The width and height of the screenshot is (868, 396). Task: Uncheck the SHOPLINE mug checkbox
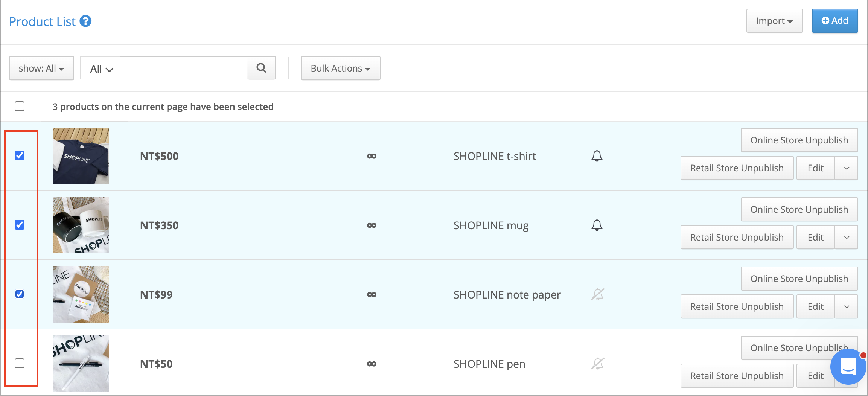click(20, 225)
